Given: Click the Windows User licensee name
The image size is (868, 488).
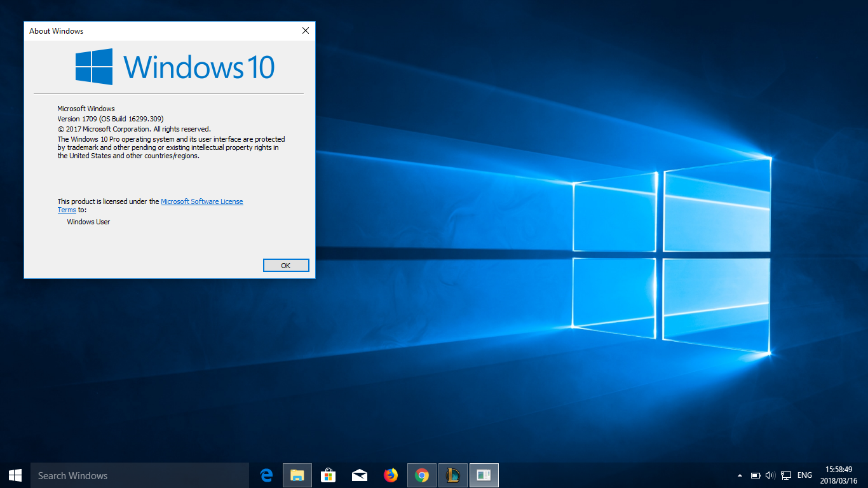Looking at the screenshot, I should pos(88,222).
